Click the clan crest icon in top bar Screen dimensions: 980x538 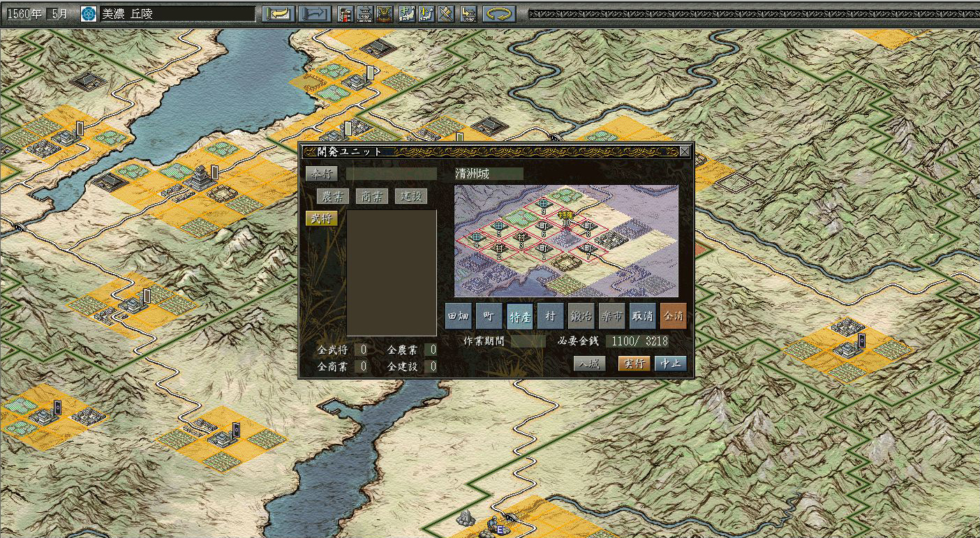coord(89,14)
